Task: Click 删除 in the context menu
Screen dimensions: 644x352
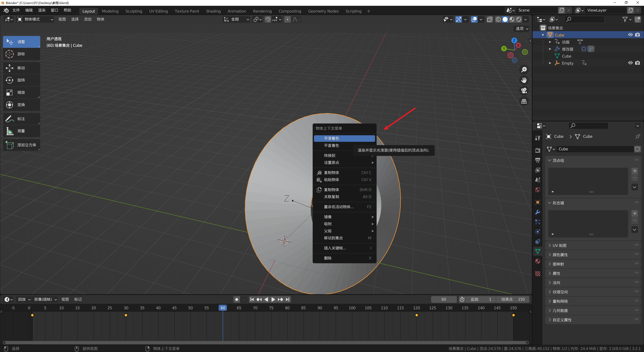Action: [328, 258]
